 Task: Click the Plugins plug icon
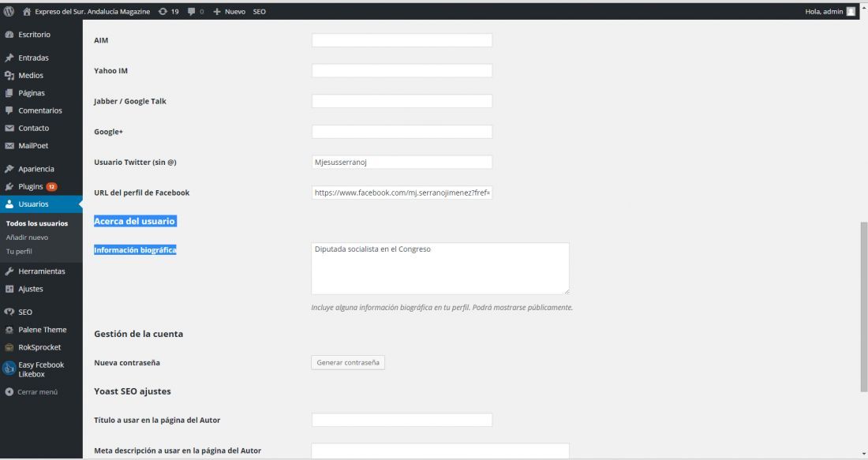point(9,186)
